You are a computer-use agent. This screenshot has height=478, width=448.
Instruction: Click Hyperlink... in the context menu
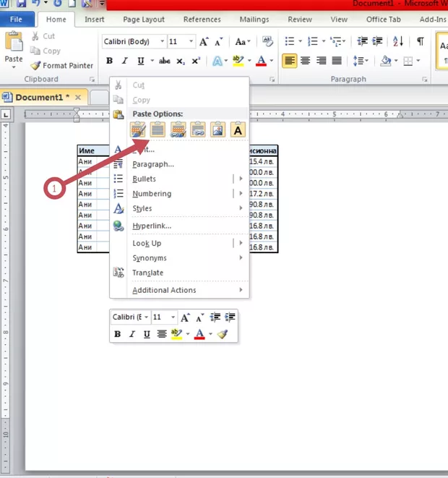(x=151, y=226)
